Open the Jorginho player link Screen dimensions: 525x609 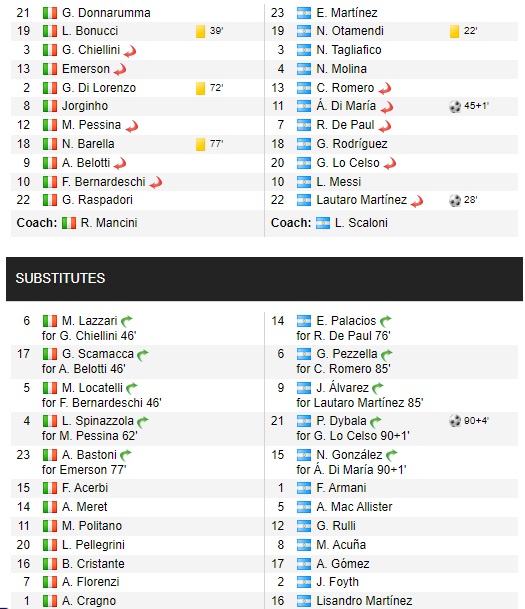[85, 106]
